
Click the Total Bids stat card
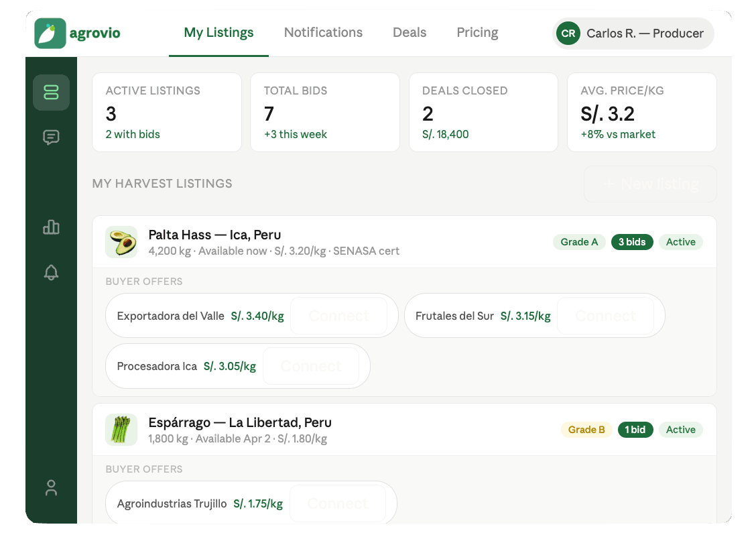pos(325,113)
